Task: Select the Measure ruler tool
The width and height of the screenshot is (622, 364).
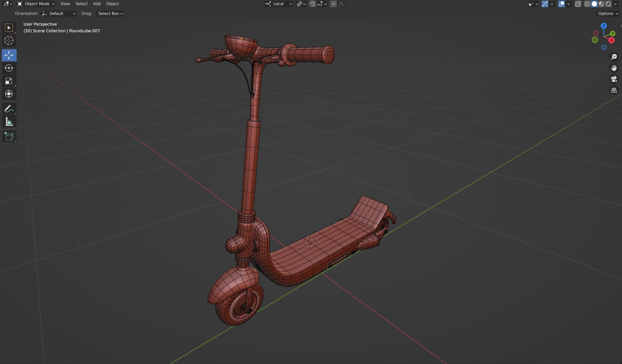Action: 9,122
